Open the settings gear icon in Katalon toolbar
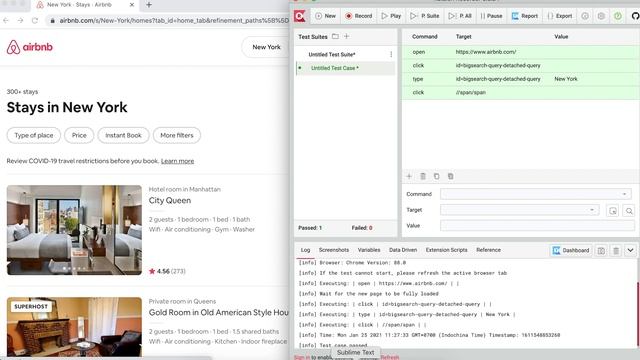640x360 pixels. tap(601, 16)
